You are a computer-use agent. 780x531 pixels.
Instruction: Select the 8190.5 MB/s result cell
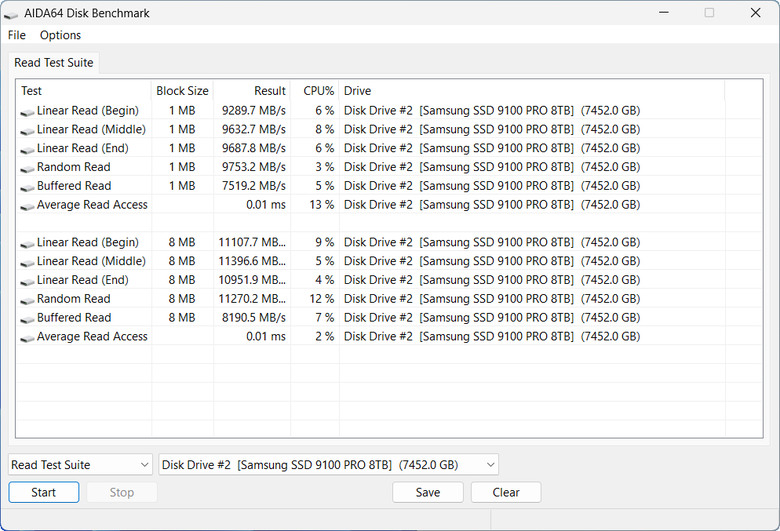click(x=254, y=318)
